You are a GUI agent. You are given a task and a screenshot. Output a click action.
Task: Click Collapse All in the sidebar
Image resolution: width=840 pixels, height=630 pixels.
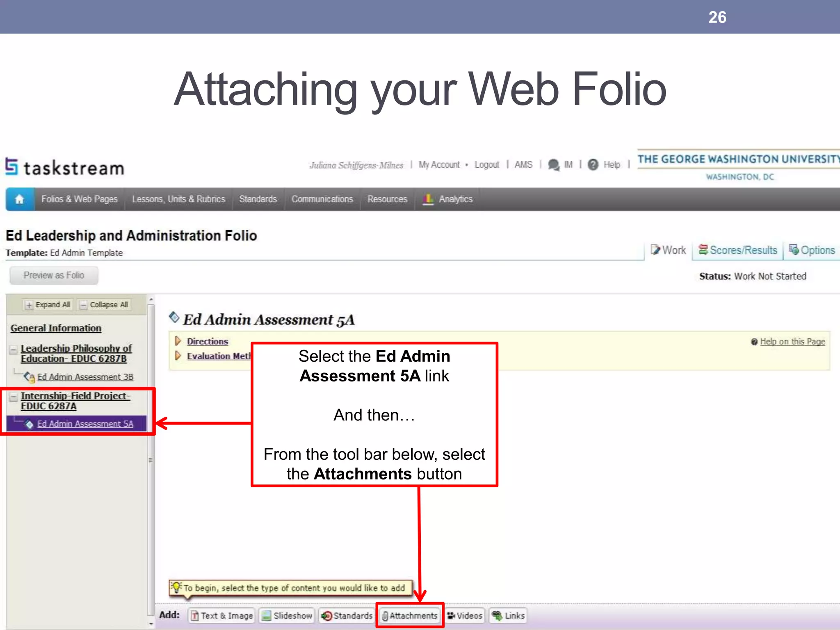[105, 305]
